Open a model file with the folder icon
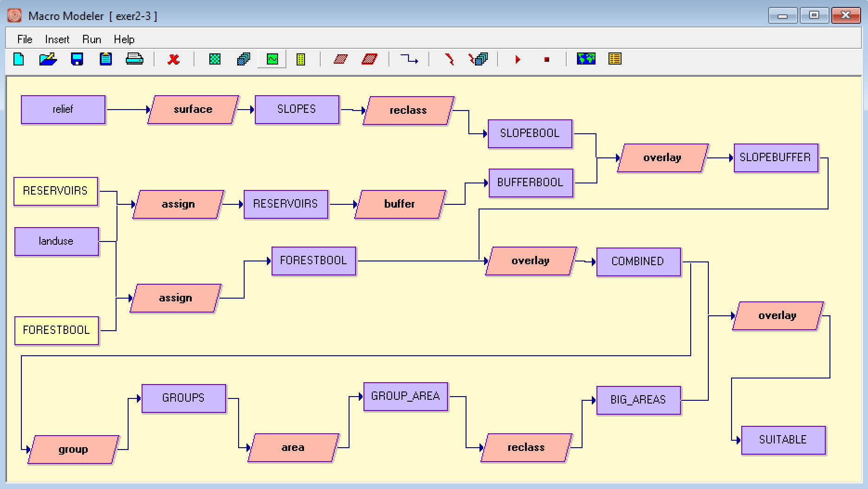This screenshot has height=489, width=868. tap(48, 59)
